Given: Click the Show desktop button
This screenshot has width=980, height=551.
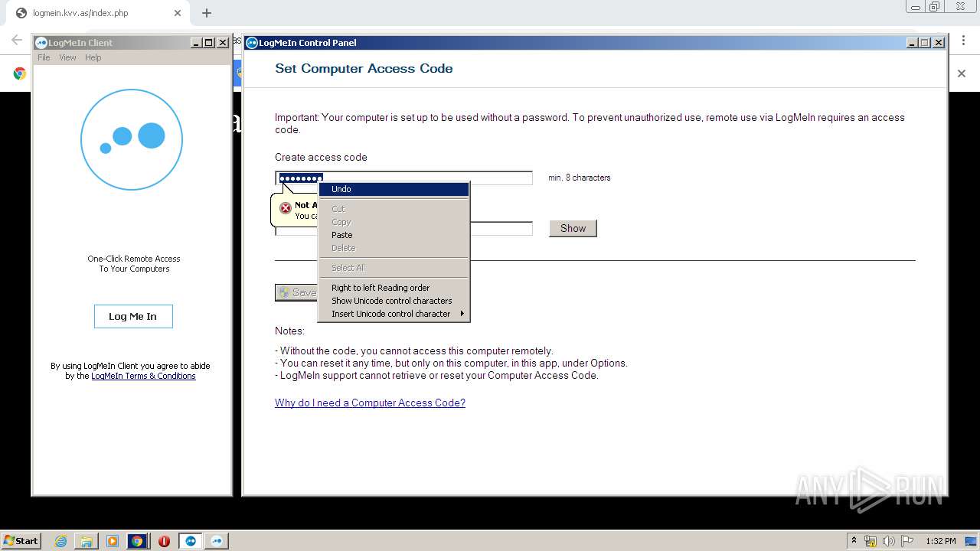Looking at the screenshot, I should pos(972,541).
